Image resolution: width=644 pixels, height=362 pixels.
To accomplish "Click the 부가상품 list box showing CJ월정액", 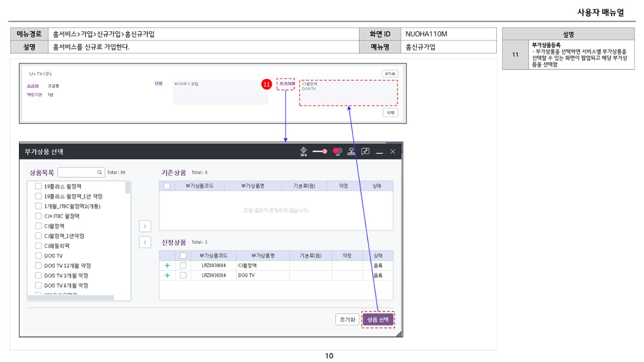I will [x=348, y=93].
